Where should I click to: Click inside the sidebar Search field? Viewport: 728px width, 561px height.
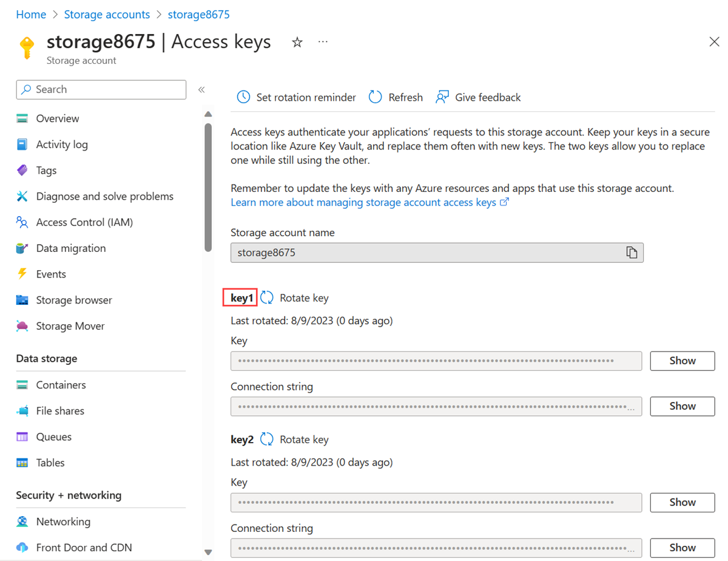click(101, 89)
